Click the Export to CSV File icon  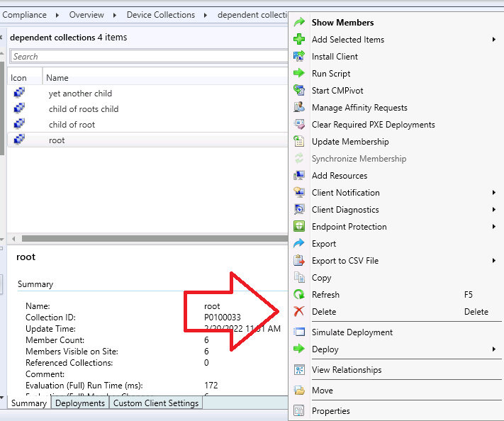299,261
